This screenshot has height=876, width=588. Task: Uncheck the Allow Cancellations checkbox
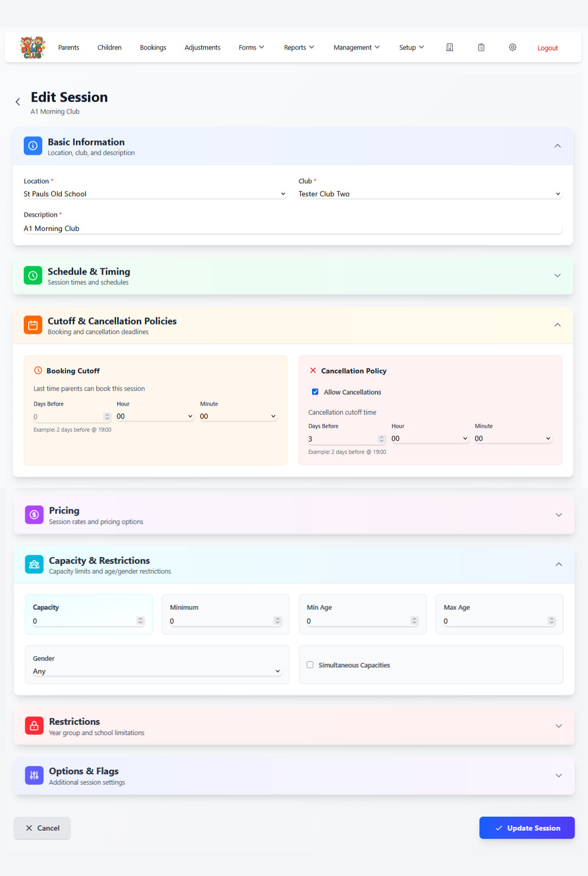click(315, 392)
